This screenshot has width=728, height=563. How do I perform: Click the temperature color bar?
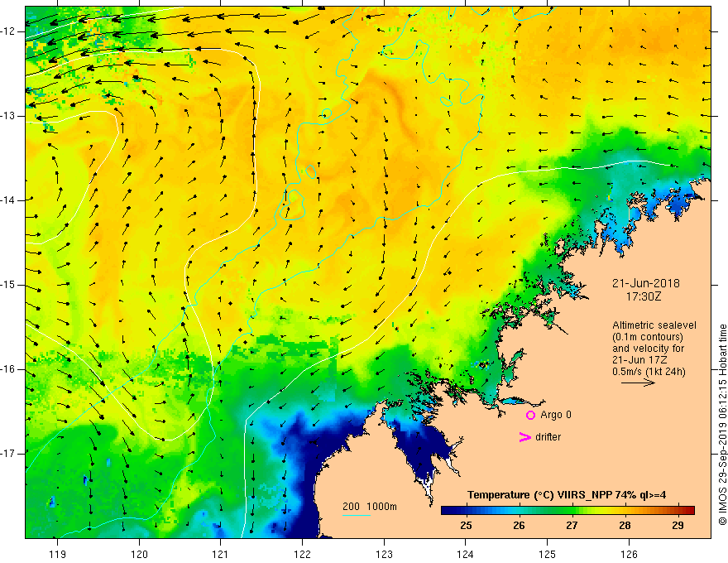click(x=568, y=510)
